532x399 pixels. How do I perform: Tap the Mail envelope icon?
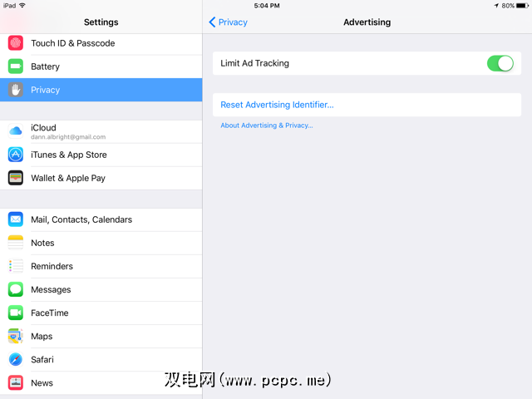pyautogui.click(x=16, y=219)
